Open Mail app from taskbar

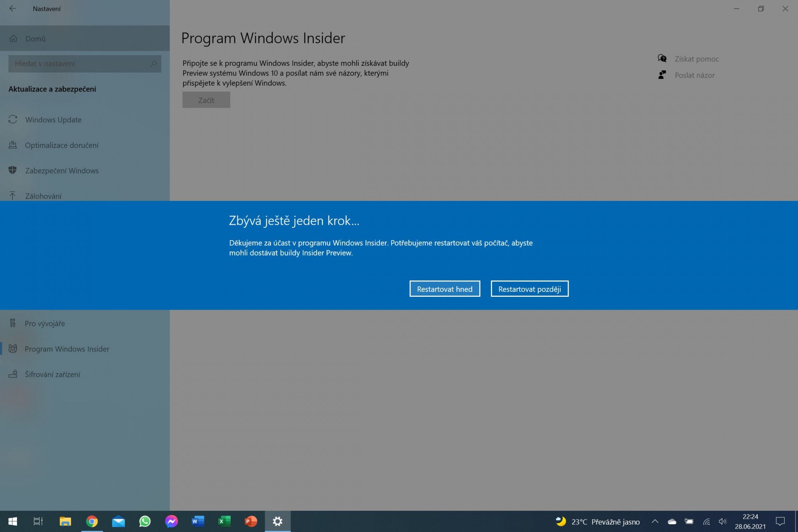point(118,521)
